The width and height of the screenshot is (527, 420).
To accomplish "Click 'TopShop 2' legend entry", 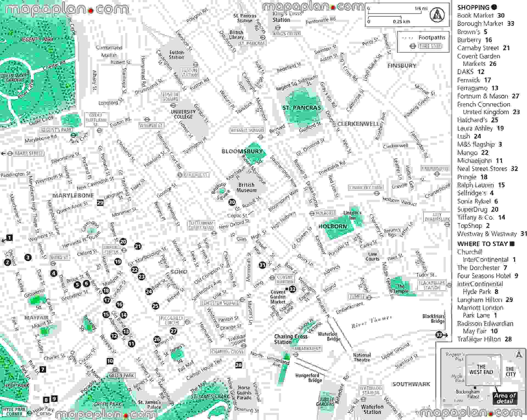I will 473,226.
